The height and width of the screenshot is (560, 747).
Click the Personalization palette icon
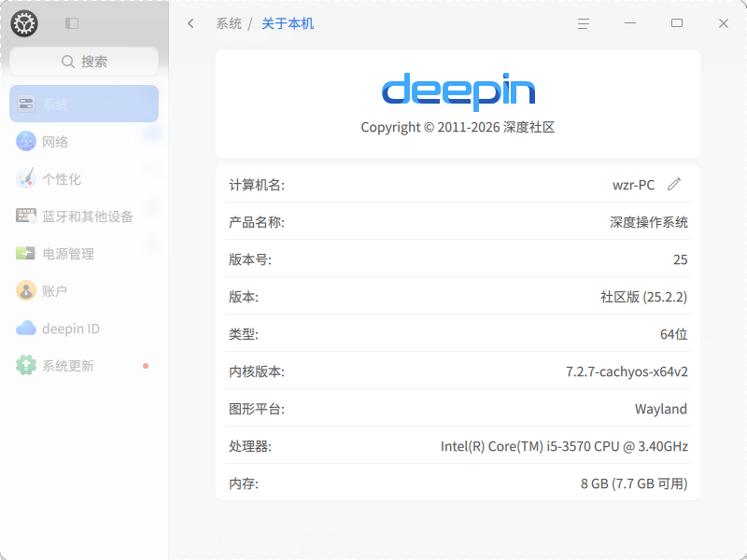tap(26, 178)
